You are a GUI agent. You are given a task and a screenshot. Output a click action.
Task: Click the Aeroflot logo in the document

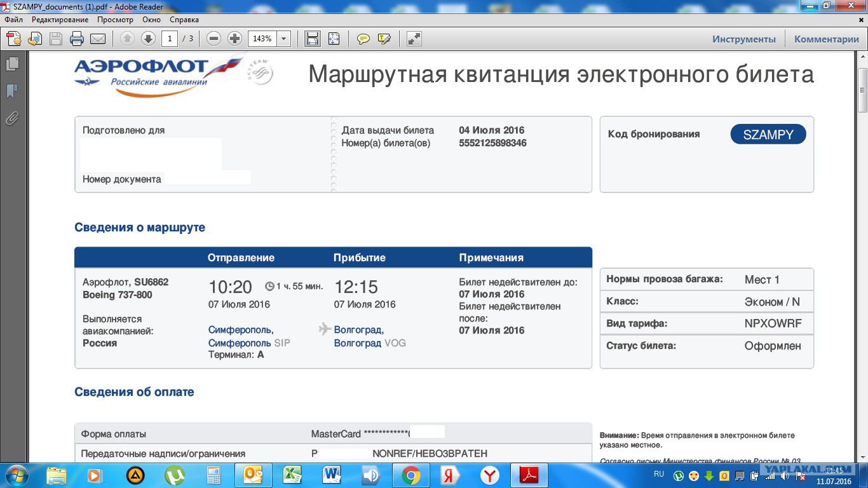tap(159, 77)
